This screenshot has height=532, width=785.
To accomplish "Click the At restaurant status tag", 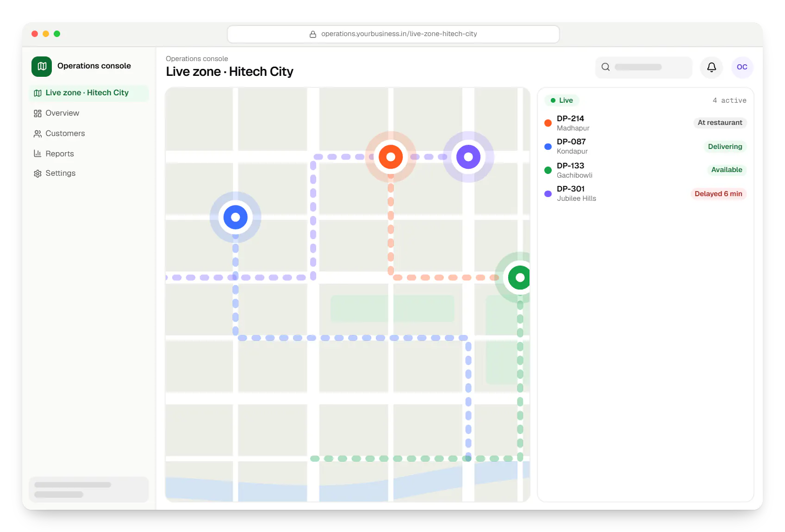I will [x=720, y=123].
